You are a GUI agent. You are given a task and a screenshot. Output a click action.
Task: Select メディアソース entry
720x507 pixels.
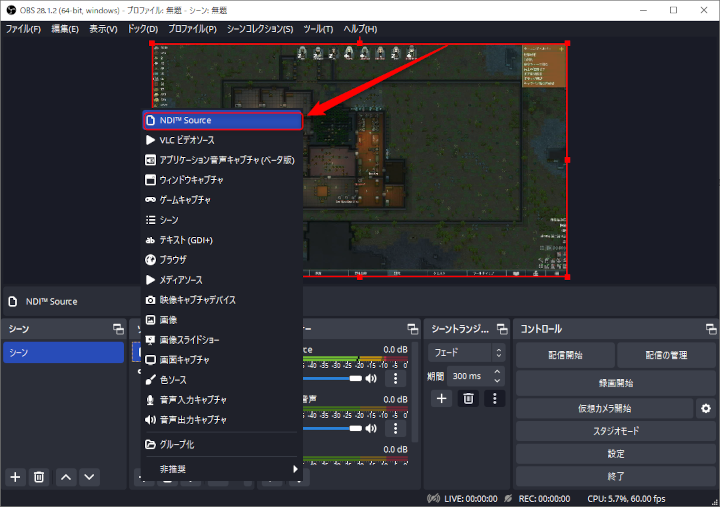[222, 280]
